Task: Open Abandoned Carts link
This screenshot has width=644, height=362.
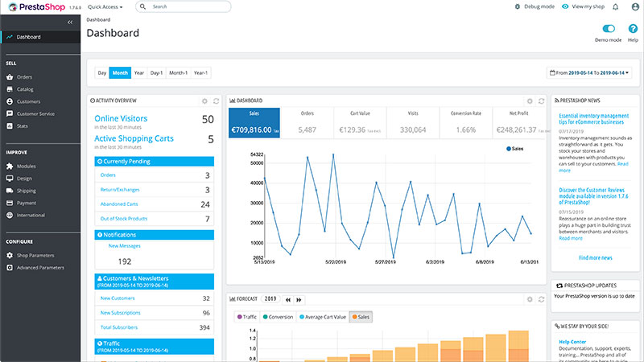Action: point(119,204)
